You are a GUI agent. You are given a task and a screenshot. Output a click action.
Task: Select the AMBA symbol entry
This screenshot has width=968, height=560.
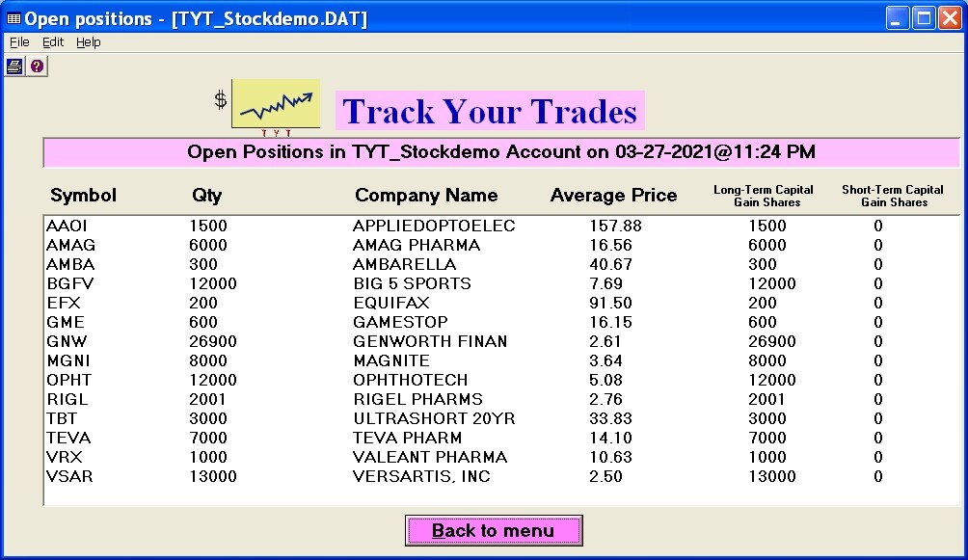coord(71,264)
